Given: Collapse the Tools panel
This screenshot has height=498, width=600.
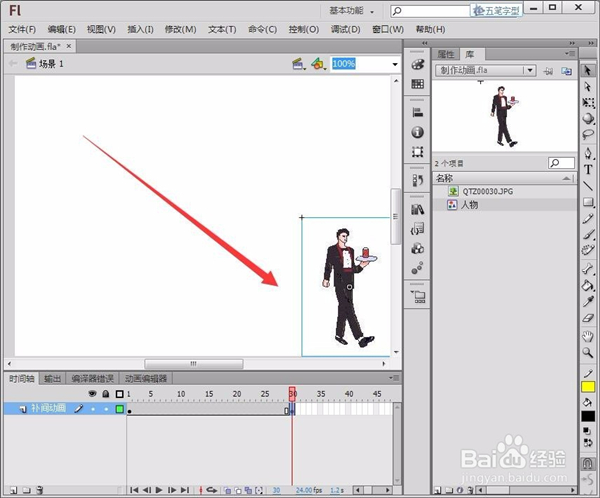Looking at the screenshot, I should [x=591, y=43].
